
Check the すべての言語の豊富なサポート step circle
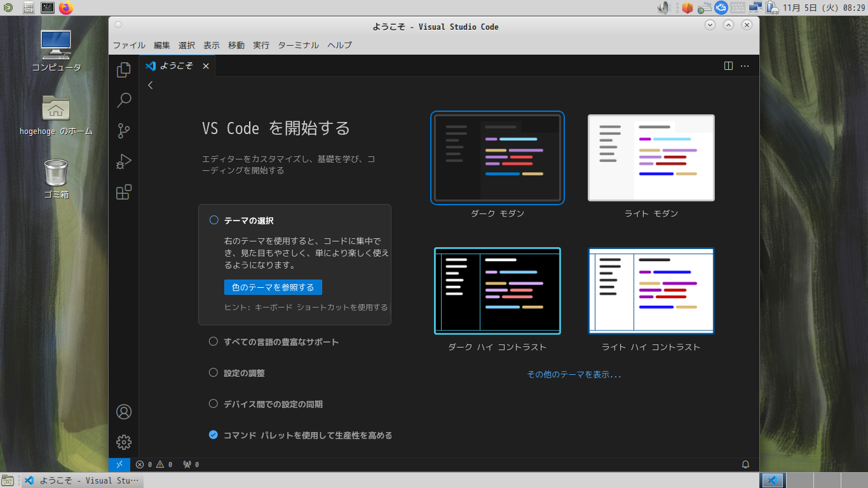(x=214, y=341)
